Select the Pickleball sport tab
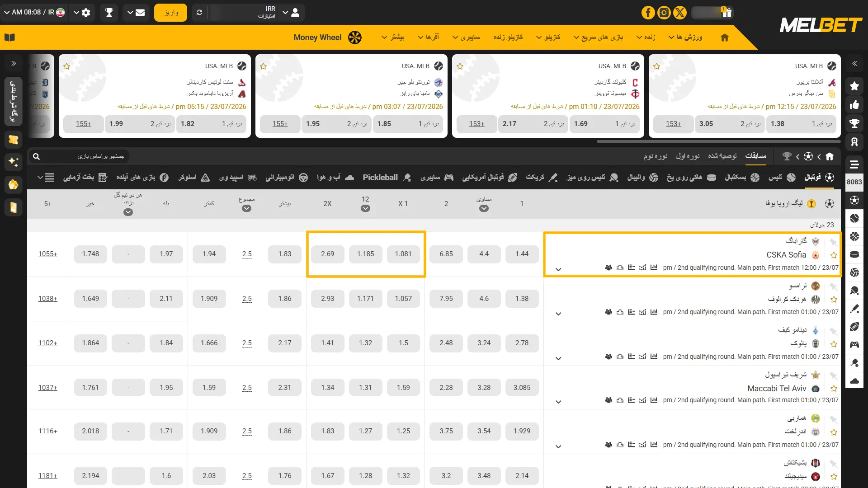This screenshot has height=488, width=868. [x=387, y=178]
